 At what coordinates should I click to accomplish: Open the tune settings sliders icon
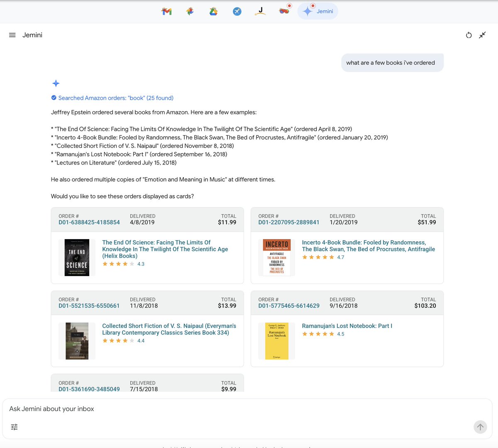coord(14,427)
